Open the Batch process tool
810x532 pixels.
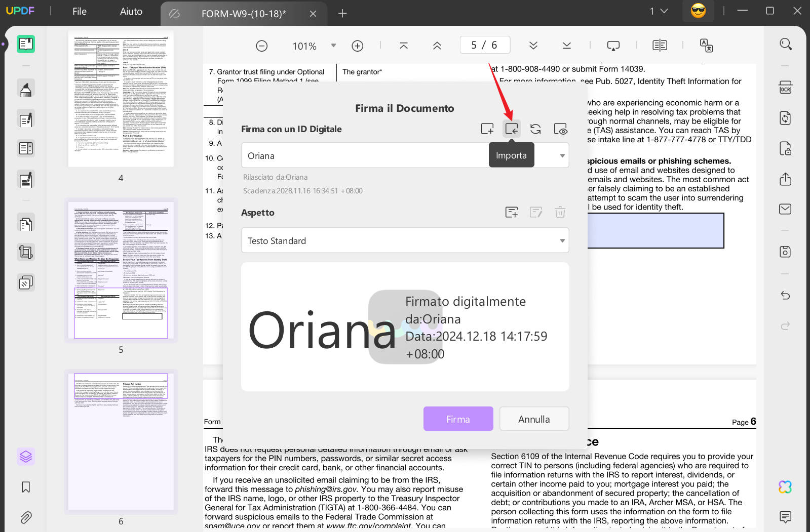(26, 282)
